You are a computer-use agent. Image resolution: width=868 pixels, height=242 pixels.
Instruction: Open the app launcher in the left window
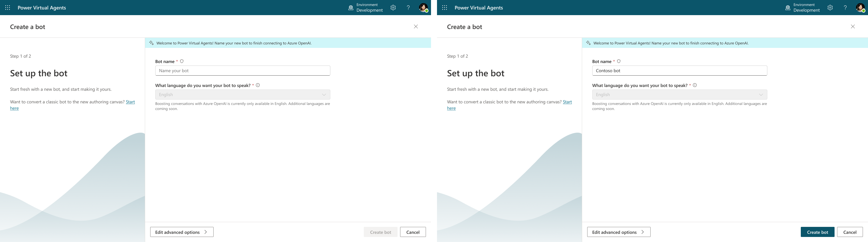pos(7,8)
